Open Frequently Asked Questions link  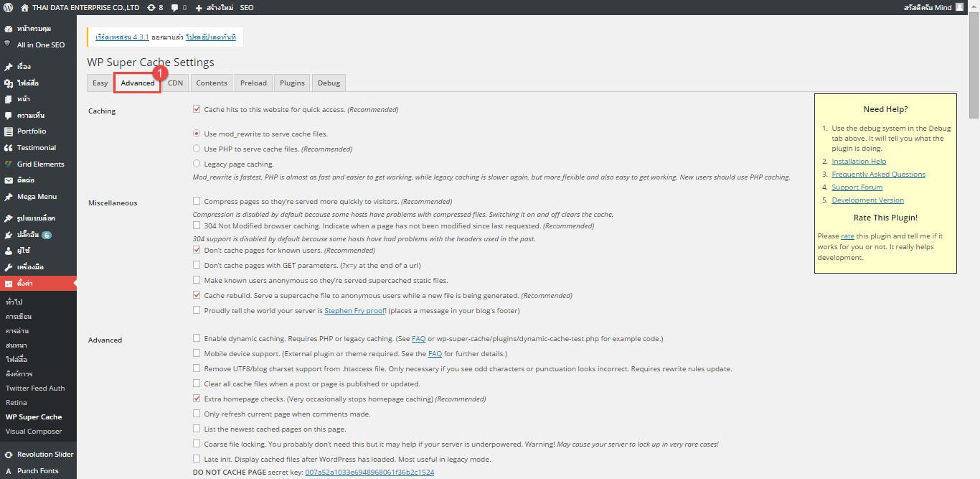878,175
